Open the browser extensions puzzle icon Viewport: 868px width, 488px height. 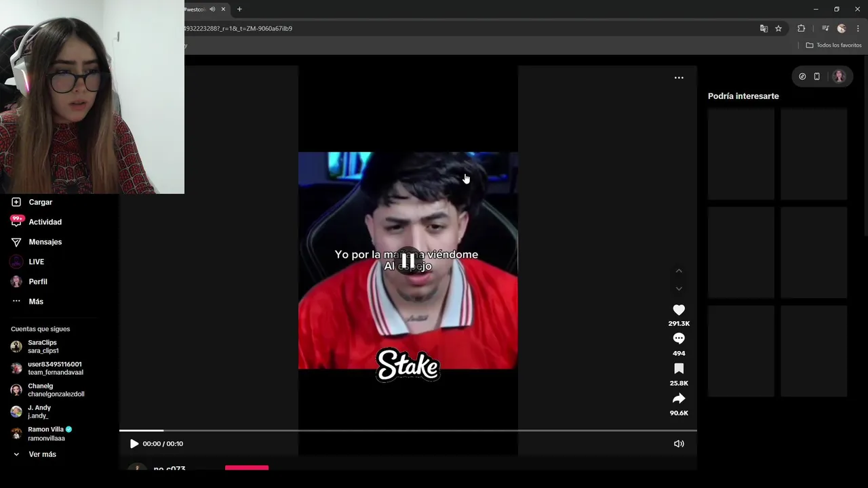click(801, 28)
